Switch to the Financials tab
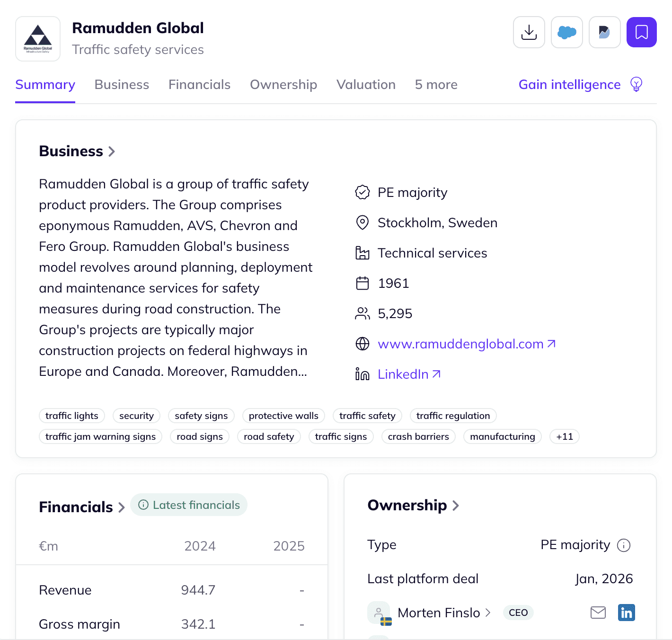The width and height of the screenshot is (672, 640). (200, 84)
